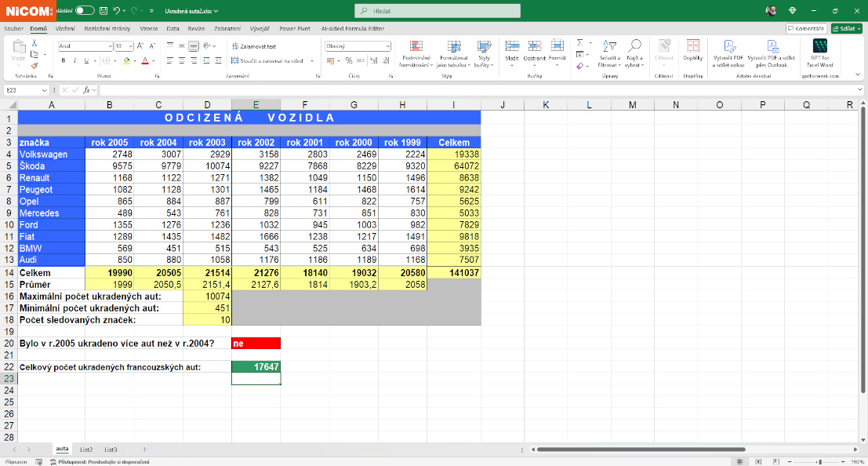The width and height of the screenshot is (868, 466).
Task: Click the thousands separator style icon
Action: point(361,60)
